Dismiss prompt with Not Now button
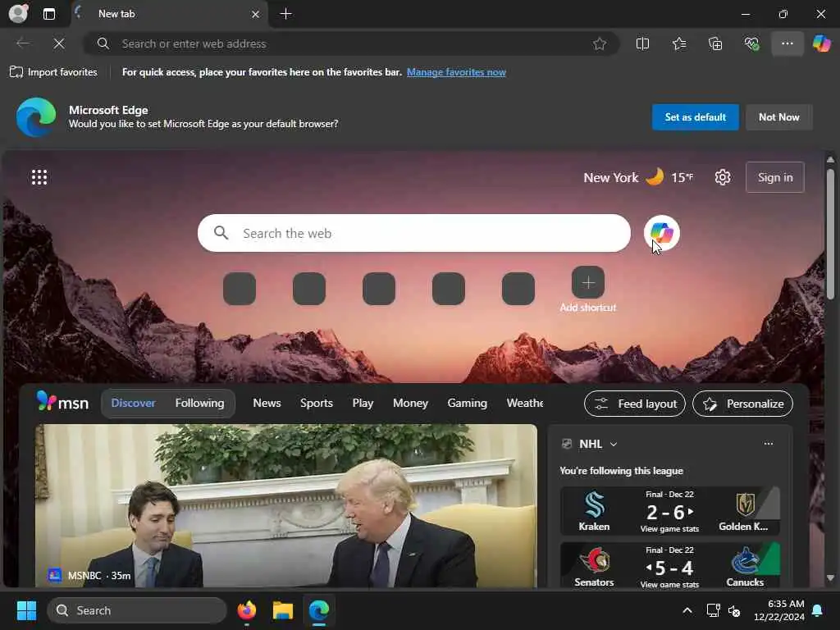The width and height of the screenshot is (840, 630). click(x=779, y=116)
